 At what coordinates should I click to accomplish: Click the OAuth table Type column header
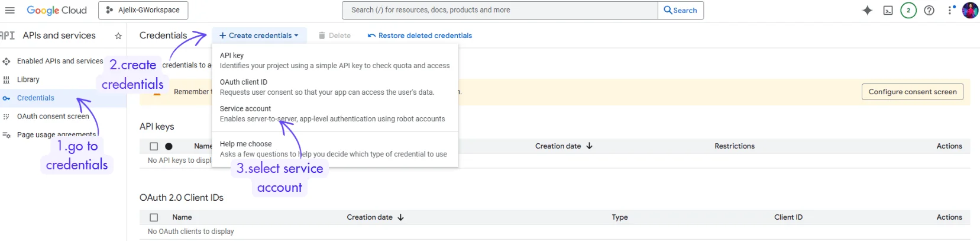[620, 217]
